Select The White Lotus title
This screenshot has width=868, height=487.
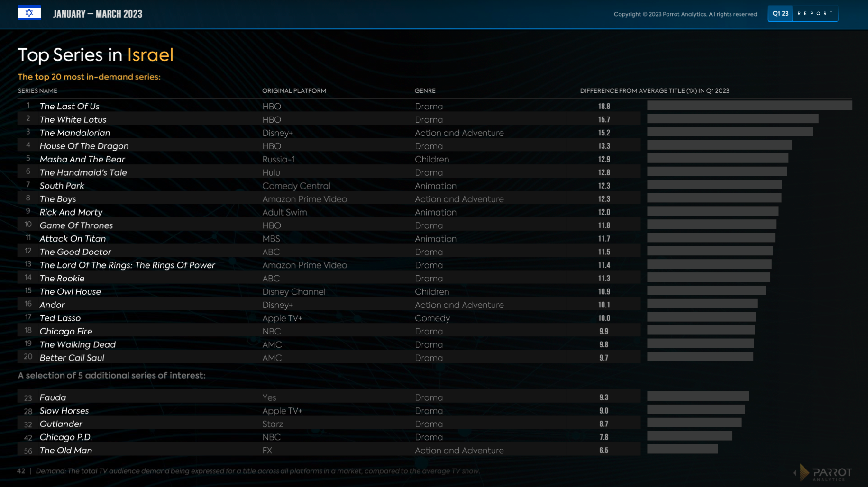pyautogui.click(x=73, y=120)
